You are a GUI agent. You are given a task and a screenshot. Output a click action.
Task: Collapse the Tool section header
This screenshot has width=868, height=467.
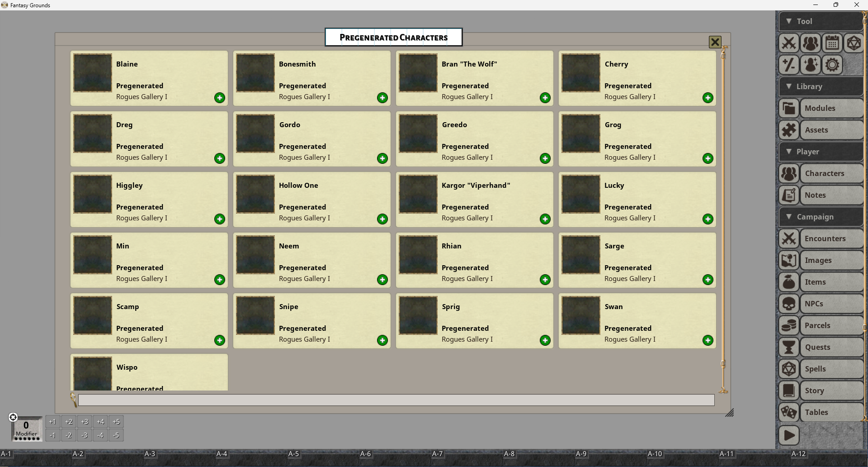821,21
